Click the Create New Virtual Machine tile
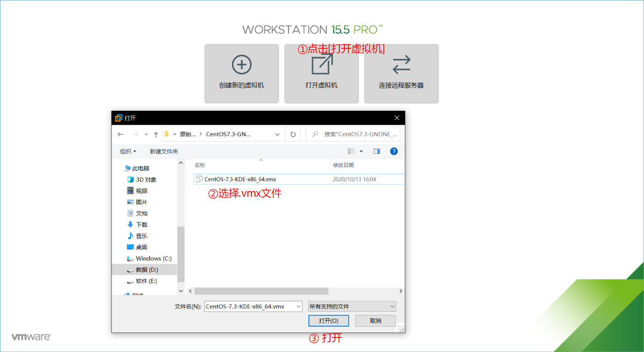This screenshot has height=352, width=644. [241, 74]
